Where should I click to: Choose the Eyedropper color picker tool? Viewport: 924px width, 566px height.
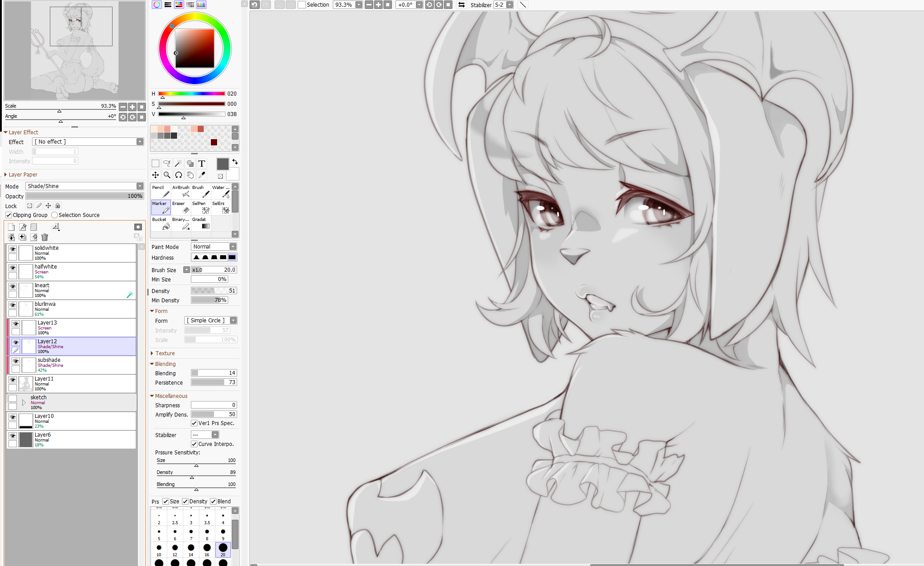(x=202, y=175)
